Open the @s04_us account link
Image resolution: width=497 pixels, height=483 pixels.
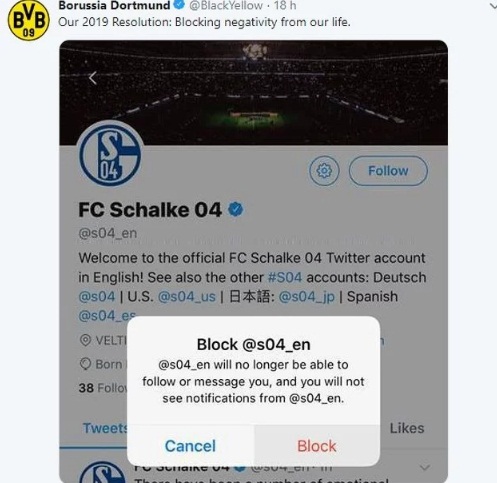pyautogui.click(x=187, y=297)
